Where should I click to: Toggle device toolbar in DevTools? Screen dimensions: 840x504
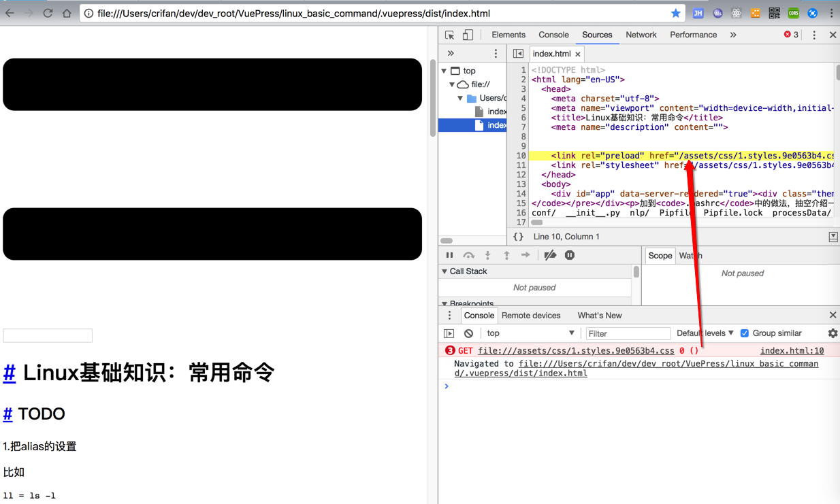tap(468, 35)
